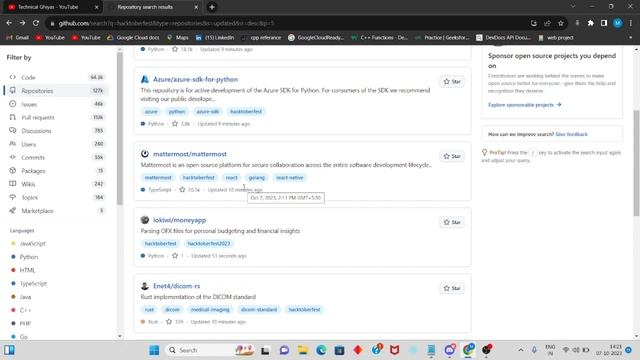640x360 pixels.
Task: Open the Chrome profile avatar
Action: (x=618, y=23)
